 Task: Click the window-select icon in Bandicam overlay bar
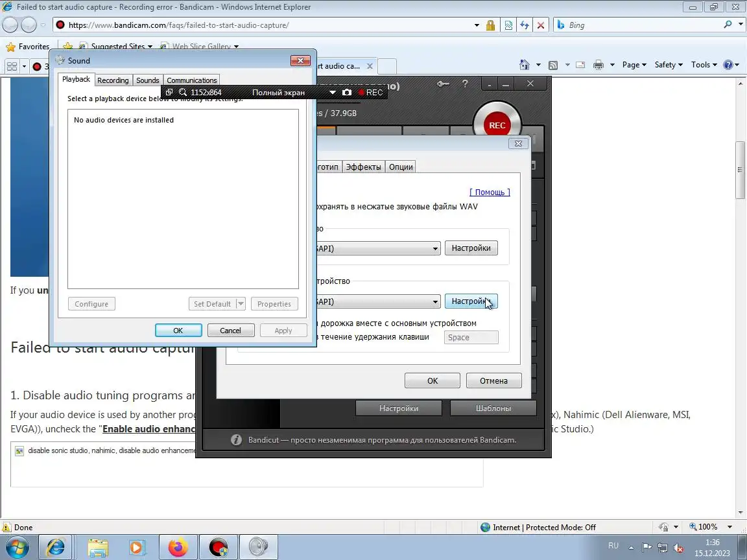pos(169,93)
